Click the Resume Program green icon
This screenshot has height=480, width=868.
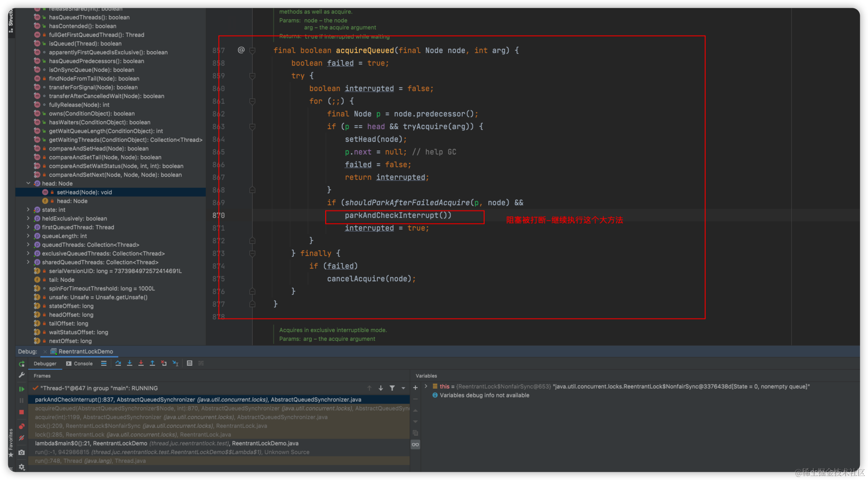21,389
